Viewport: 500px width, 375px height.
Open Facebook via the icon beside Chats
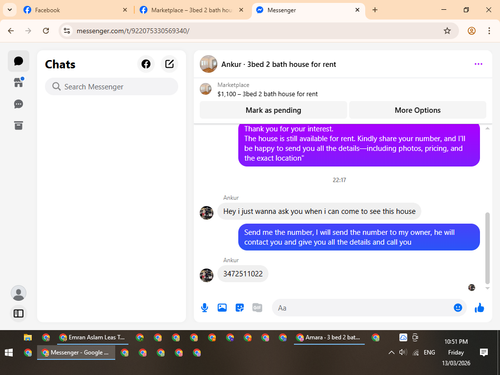(146, 64)
